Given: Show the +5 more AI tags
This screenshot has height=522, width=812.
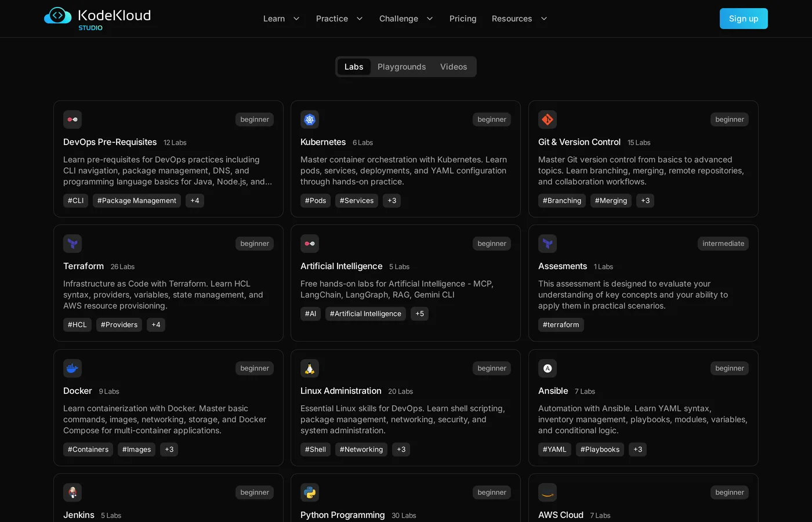Looking at the screenshot, I should pyautogui.click(x=419, y=314).
